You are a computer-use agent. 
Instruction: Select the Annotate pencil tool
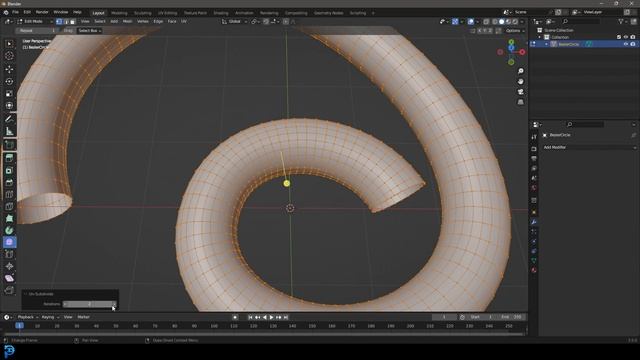pyautogui.click(x=9, y=119)
